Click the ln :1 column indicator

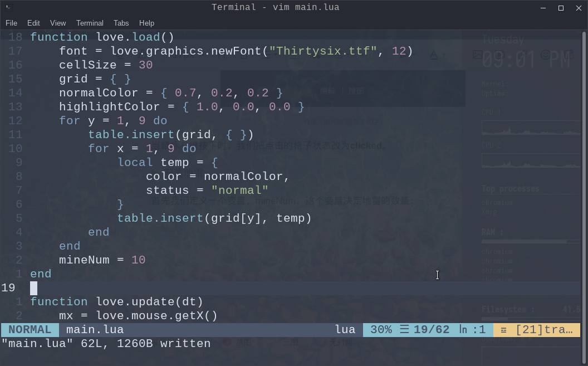(473, 330)
